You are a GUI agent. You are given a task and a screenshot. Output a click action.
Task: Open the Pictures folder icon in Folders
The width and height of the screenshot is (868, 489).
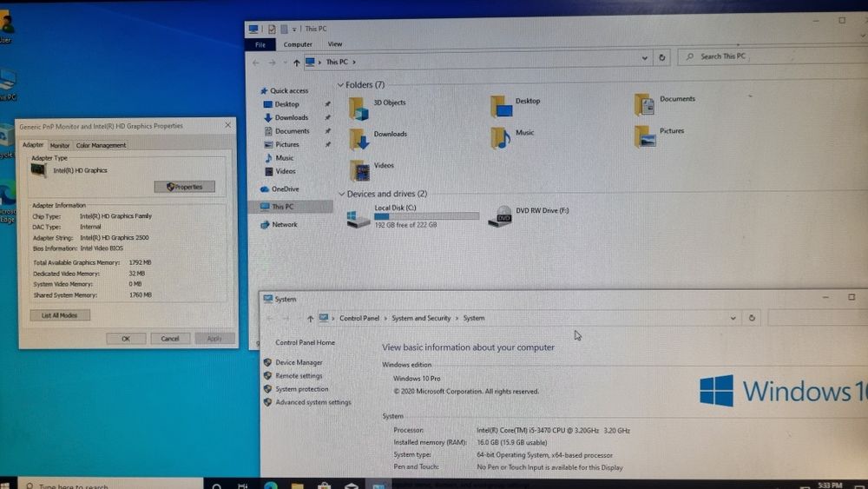(x=646, y=135)
